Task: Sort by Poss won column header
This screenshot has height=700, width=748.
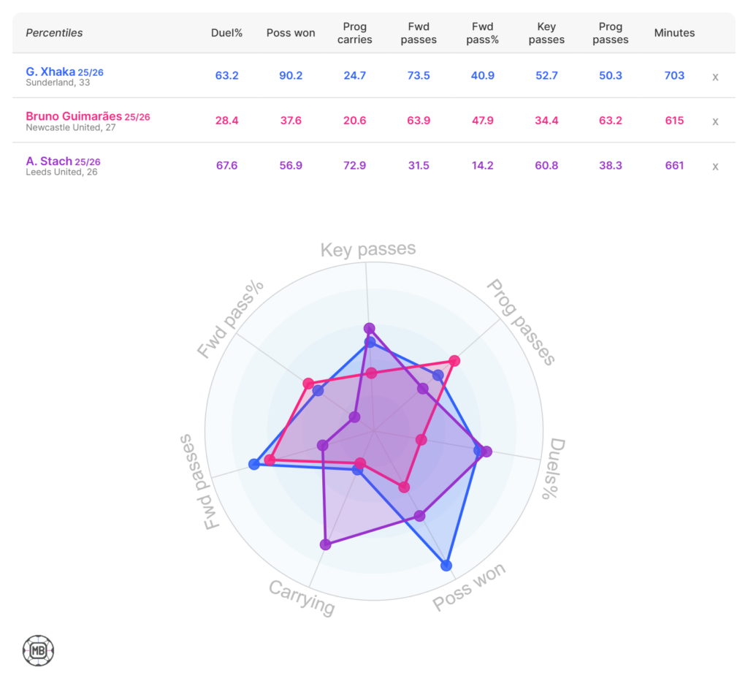Action: tap(291, 33)
